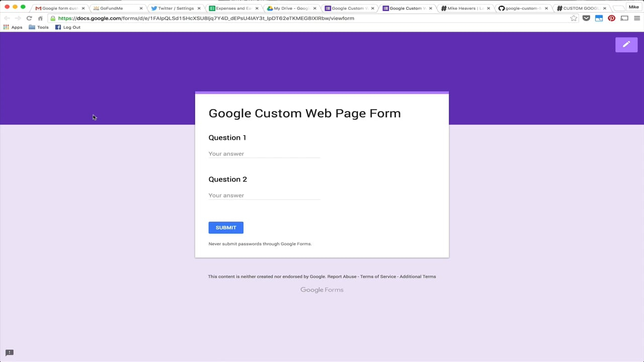
Task: Reload the page with the refresh icon
Action: click(x=29, y=18)
